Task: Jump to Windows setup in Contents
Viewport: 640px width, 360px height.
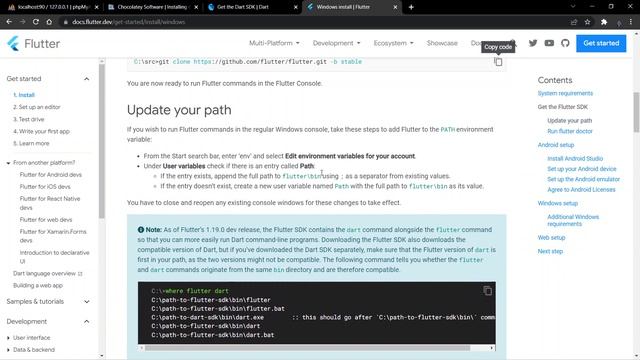Action: 558,203
